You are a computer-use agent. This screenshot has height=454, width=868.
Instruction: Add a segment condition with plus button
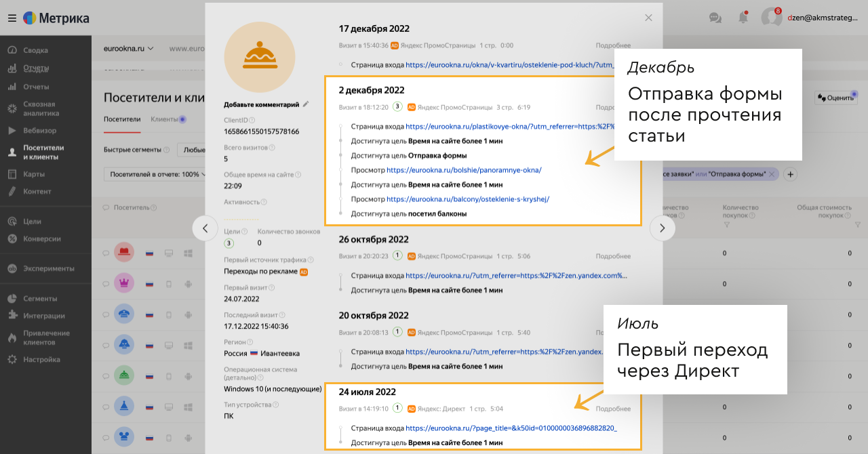click(790, 174)
